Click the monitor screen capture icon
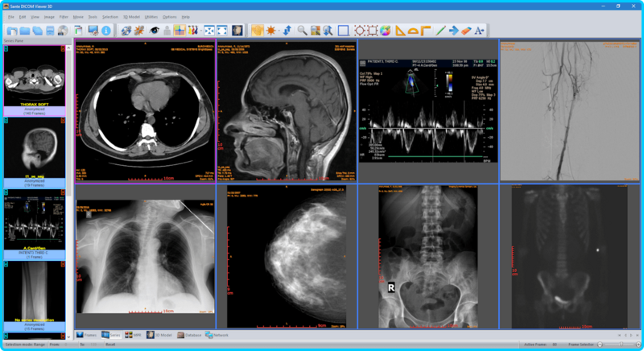The height and width of the screenshot is (351, 644). pyautogui.click(x=93, y=31)
